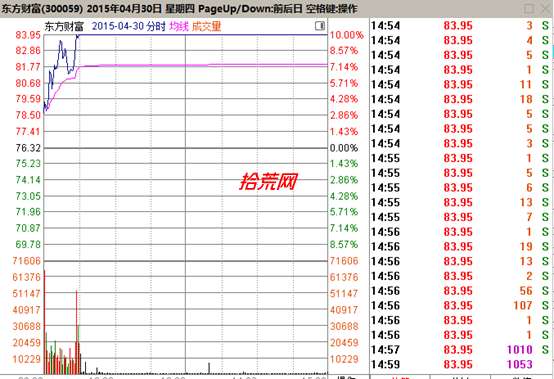
Task: Click the 分时 legend label
Action: pyautogui.click(x=156, y=26)
